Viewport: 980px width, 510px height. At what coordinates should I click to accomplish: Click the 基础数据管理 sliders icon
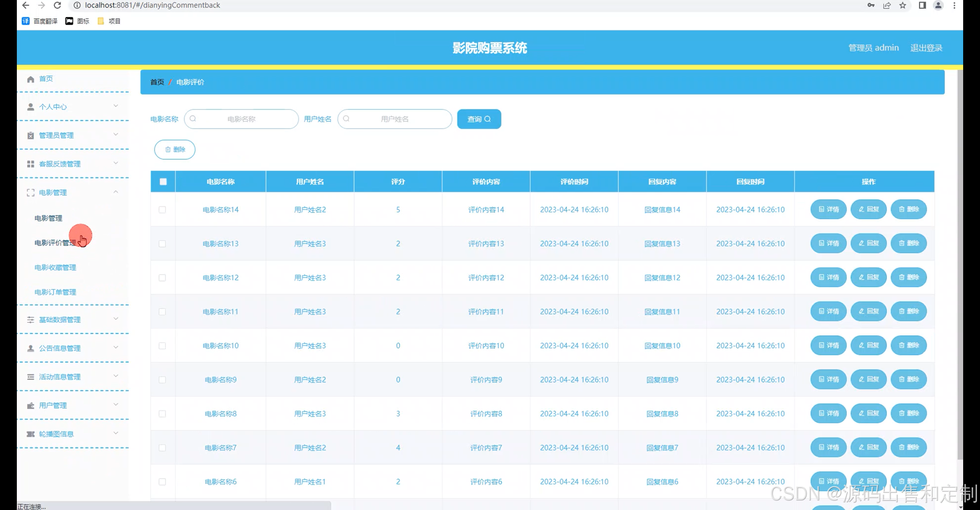pos(31,320)
